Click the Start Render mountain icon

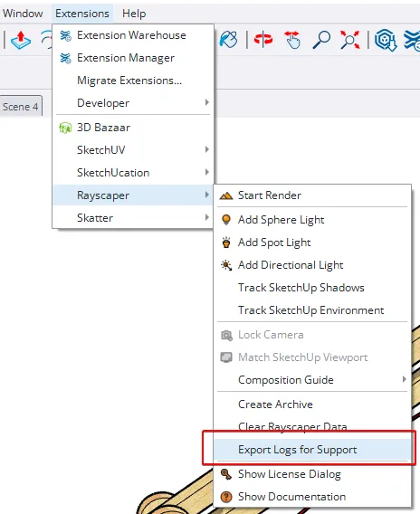coord(226,196)
